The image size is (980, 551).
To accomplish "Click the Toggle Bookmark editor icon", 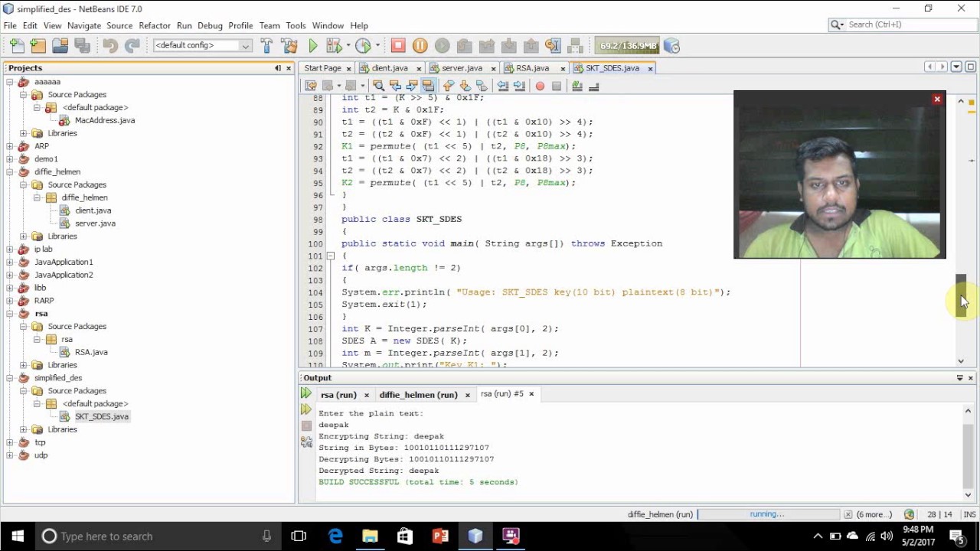I will coord(482,86).
